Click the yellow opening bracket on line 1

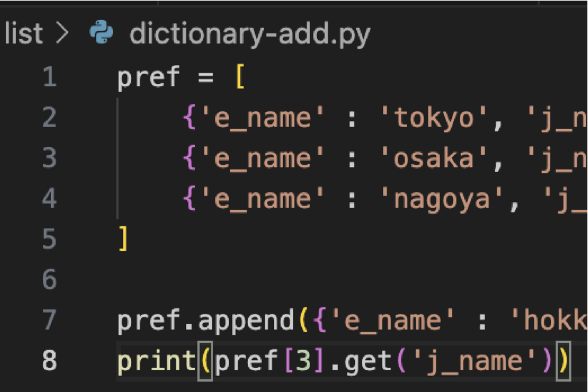[240, 77]
